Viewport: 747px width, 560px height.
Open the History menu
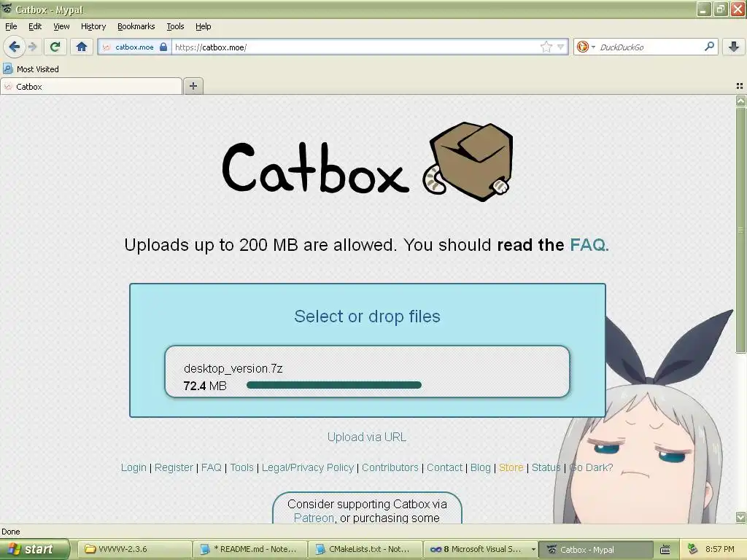coord(93,26)
